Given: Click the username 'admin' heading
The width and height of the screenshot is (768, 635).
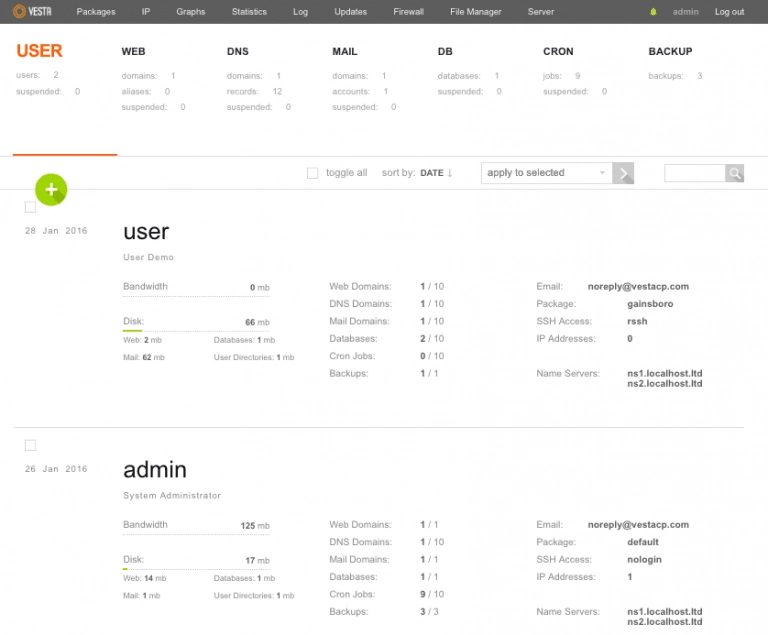Looking at the screenshot, I should coord(155,470).
